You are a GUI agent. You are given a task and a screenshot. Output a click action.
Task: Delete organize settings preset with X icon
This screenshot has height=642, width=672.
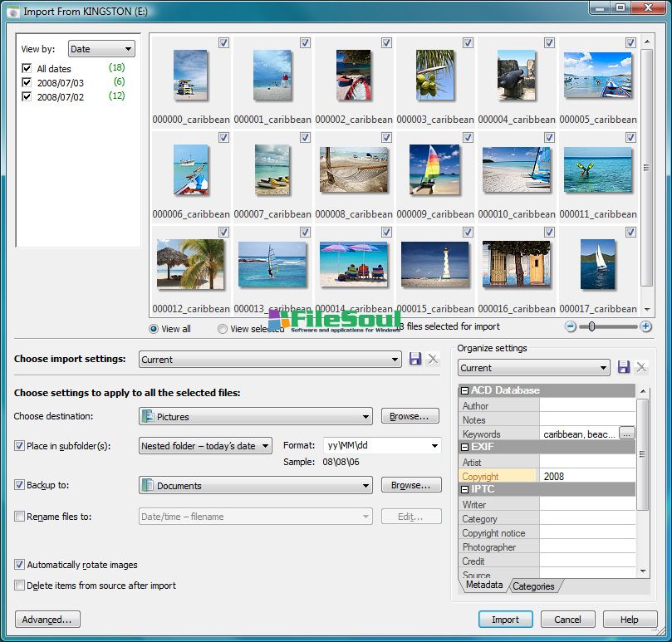tap(641, 367)
